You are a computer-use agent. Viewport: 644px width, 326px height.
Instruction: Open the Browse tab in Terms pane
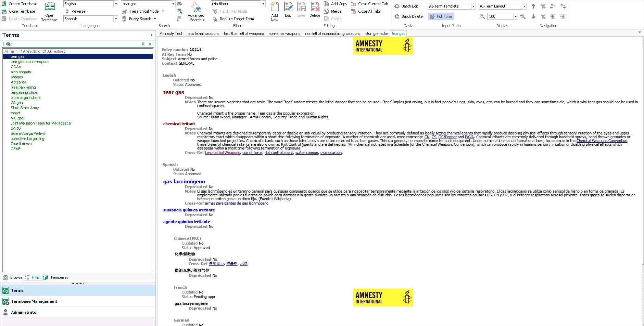tap(13, 277)
